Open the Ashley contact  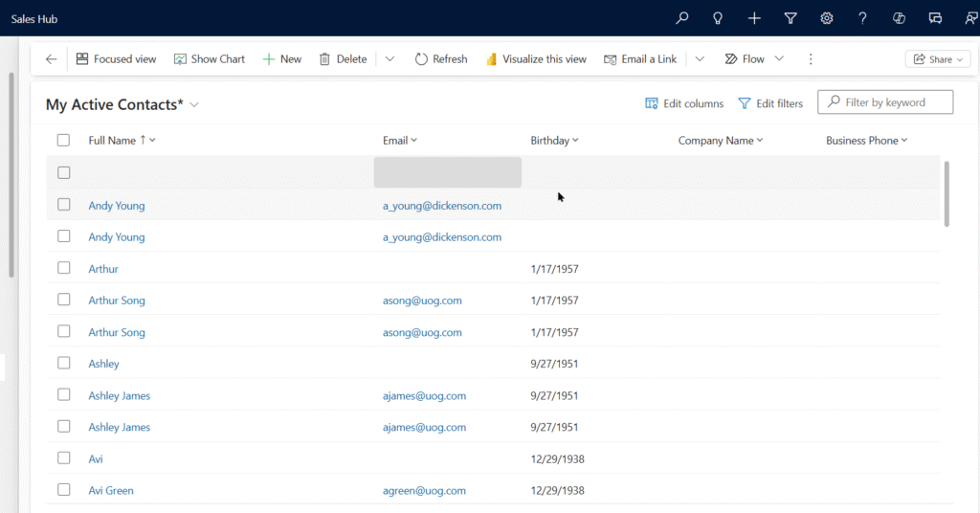[103, 364]
